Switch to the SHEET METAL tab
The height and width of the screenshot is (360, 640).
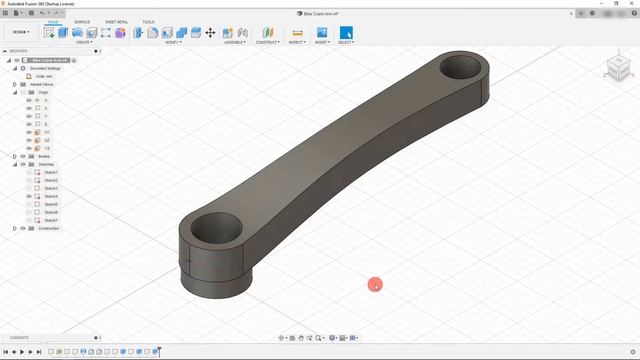(116, 22)
